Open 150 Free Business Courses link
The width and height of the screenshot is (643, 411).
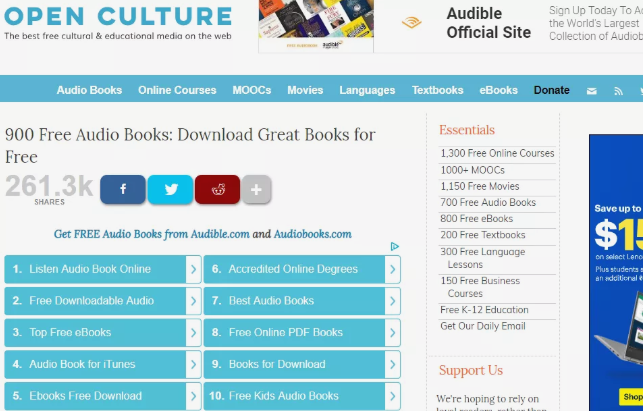(480, 287)
